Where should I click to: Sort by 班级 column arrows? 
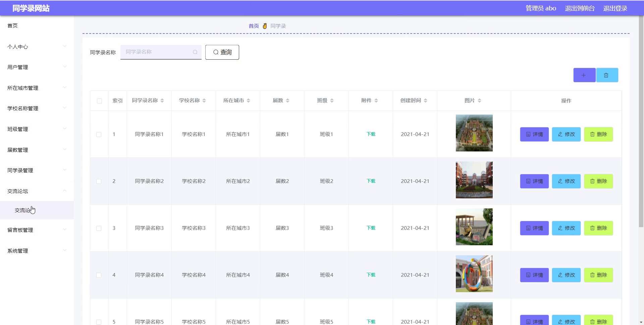[332, 101]
